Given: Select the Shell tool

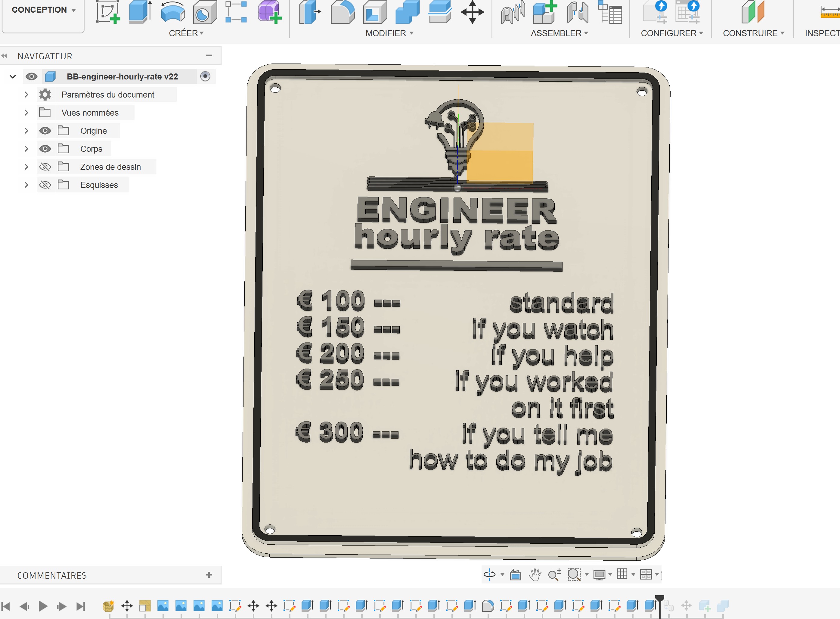Looking at the screenshot, I should point(375,12).
